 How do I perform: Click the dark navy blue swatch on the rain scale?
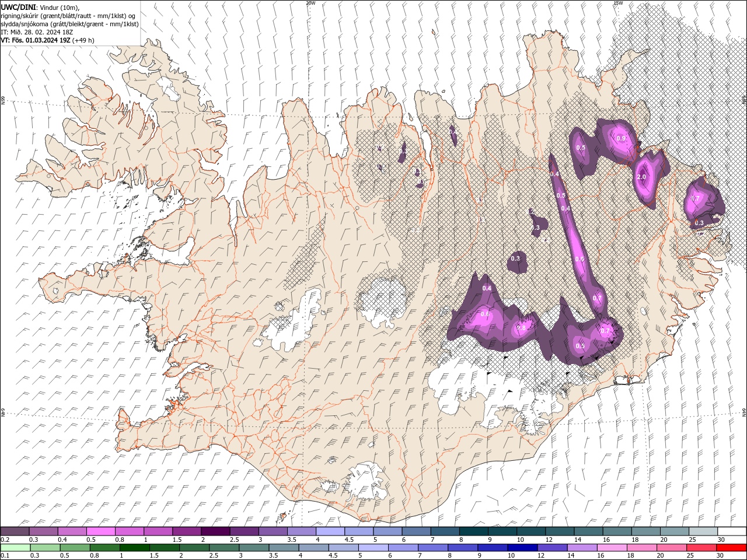[522, 548]
